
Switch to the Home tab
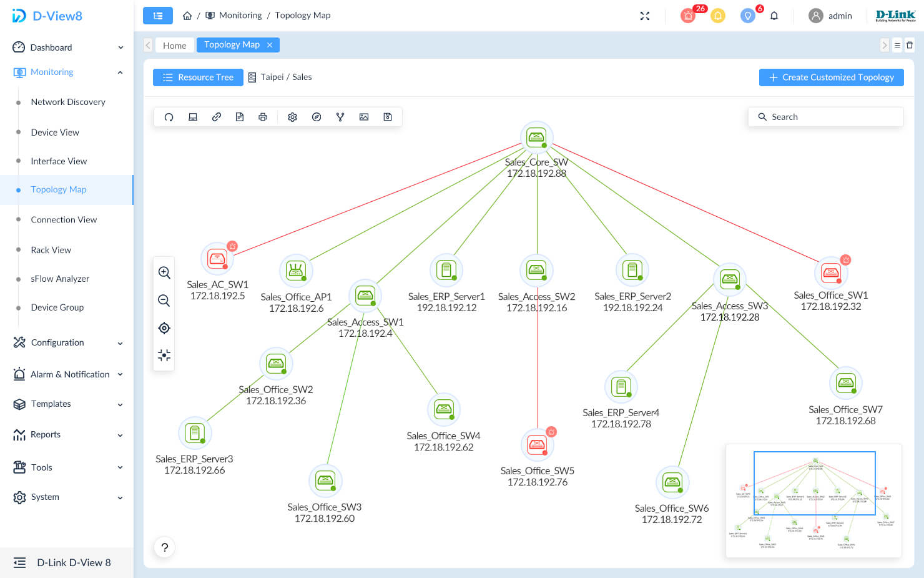coord(174,45)
